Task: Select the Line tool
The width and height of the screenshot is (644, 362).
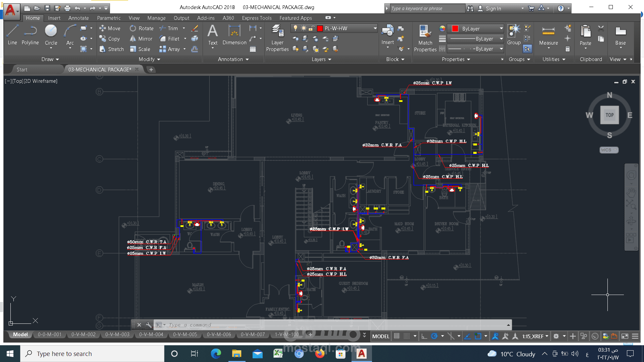Action: [x=12, y=35]
